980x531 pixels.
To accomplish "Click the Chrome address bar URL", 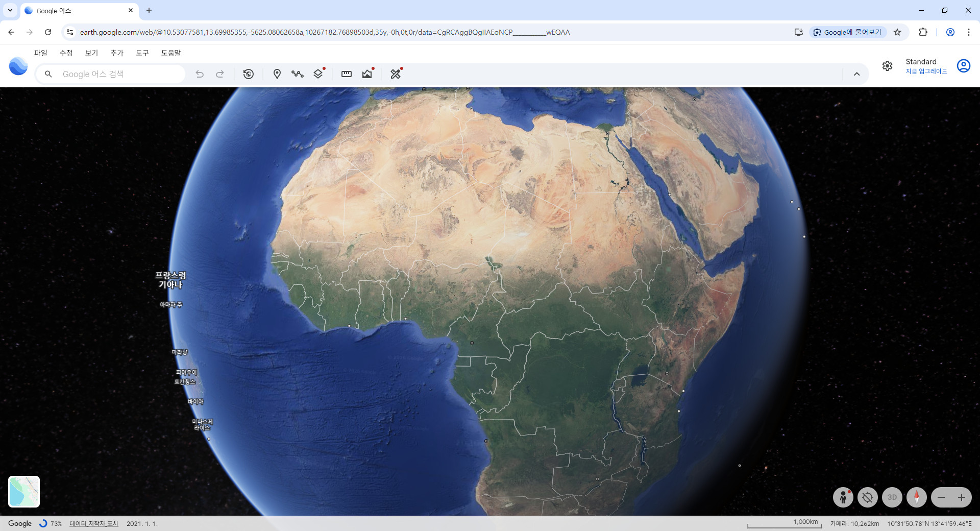I will [325, 32].
